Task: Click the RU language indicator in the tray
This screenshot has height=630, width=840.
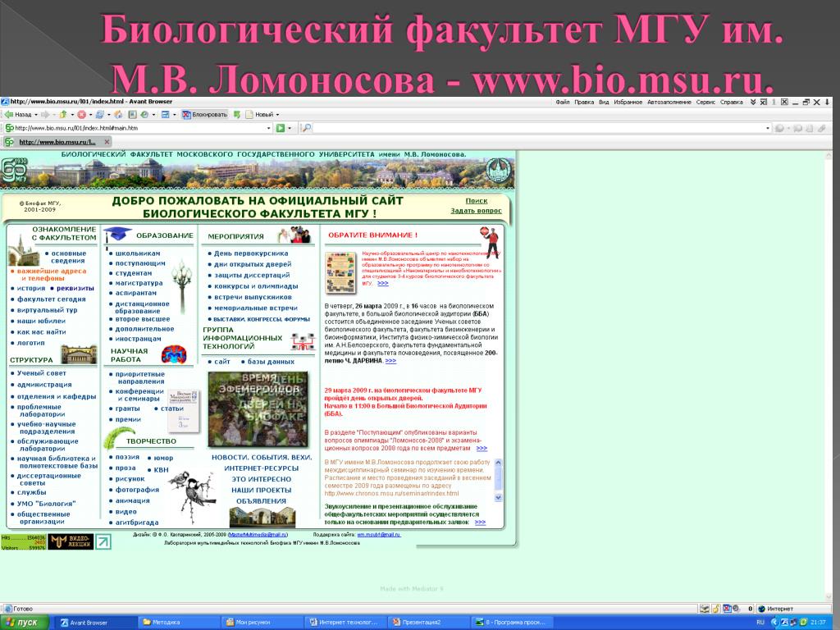Action: point(760,623)
